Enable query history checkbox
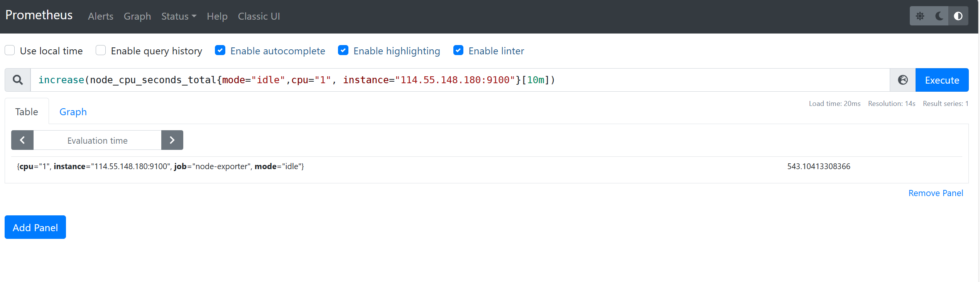 tap(101, 50)
